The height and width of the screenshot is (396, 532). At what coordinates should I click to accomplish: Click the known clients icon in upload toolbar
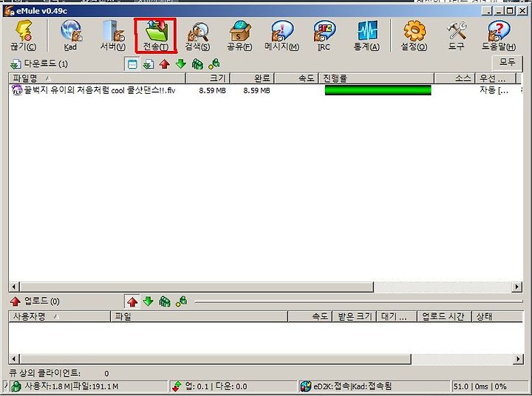(182, 301)
